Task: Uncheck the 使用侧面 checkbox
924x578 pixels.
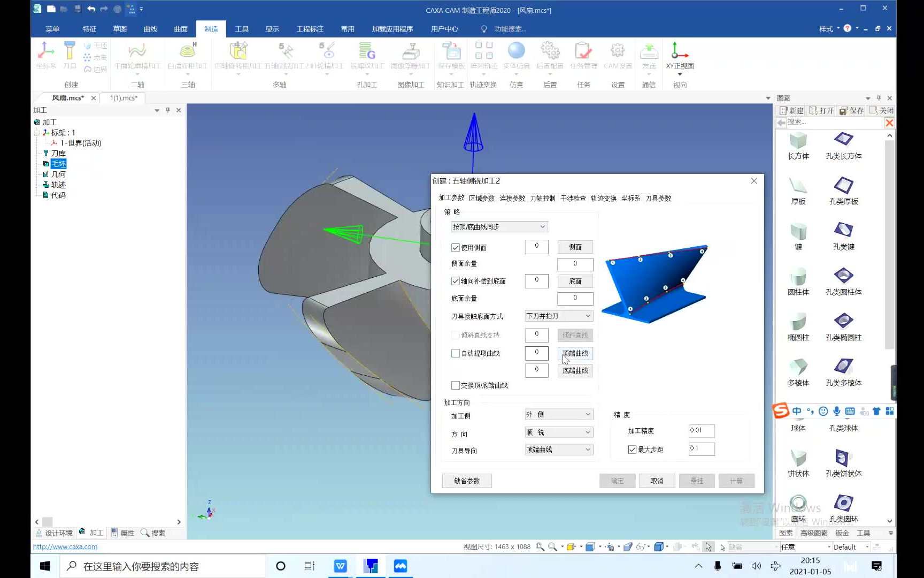Action: tap(456, 248)
